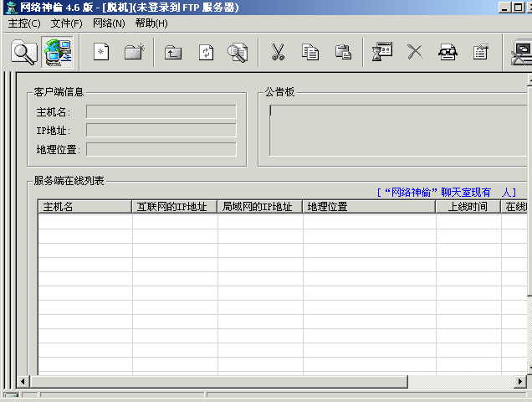Viewport: 532px width, 402px height.
Task: Sort list by 主机名 column header
Action: tap(84, 207)
